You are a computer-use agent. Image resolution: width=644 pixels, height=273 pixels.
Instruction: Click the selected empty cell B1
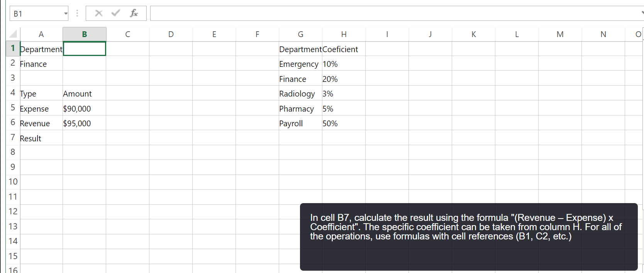[x=85, y=49]
